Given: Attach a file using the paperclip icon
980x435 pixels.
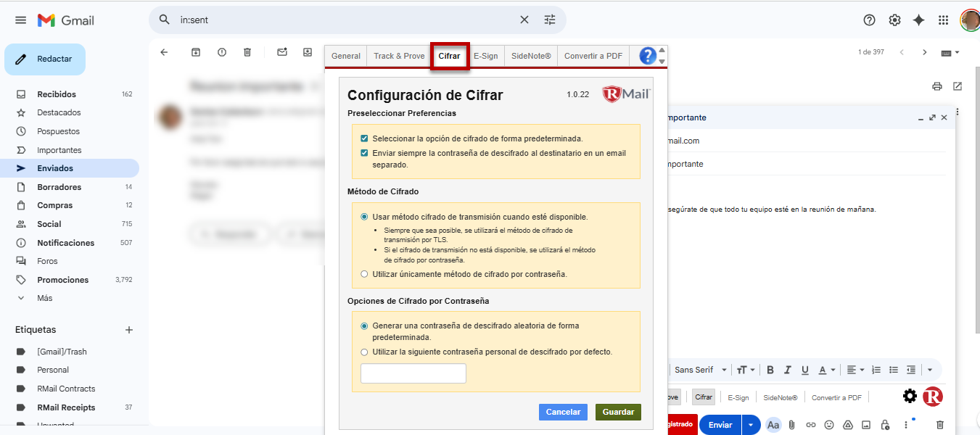Looking at the screenshot, I should 792,425.
